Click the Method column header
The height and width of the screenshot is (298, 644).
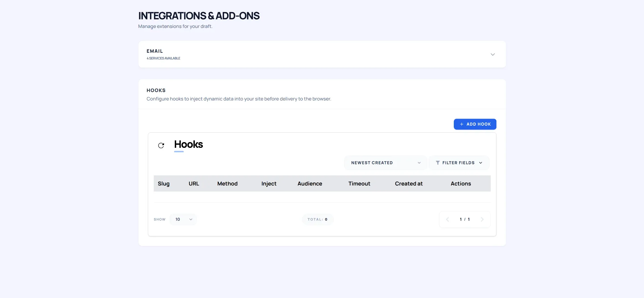tap(227, 183)
